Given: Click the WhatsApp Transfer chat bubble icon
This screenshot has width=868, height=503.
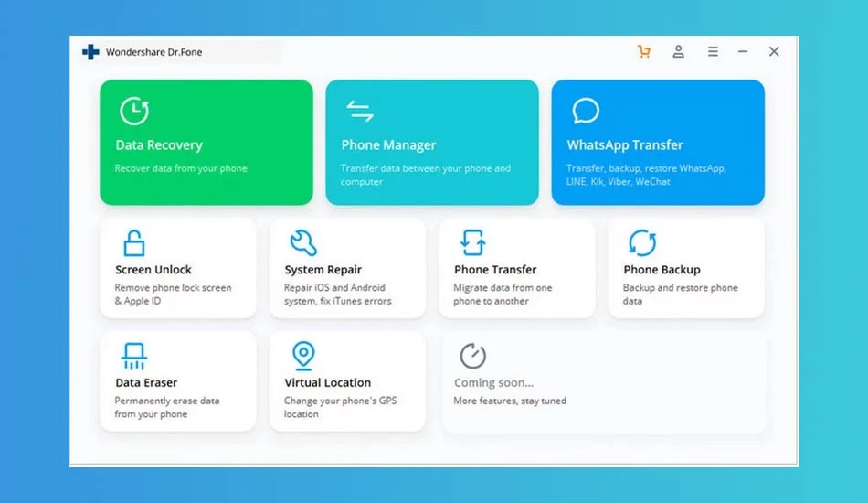Looking at the screenshot, I should [x=586, y=111].
